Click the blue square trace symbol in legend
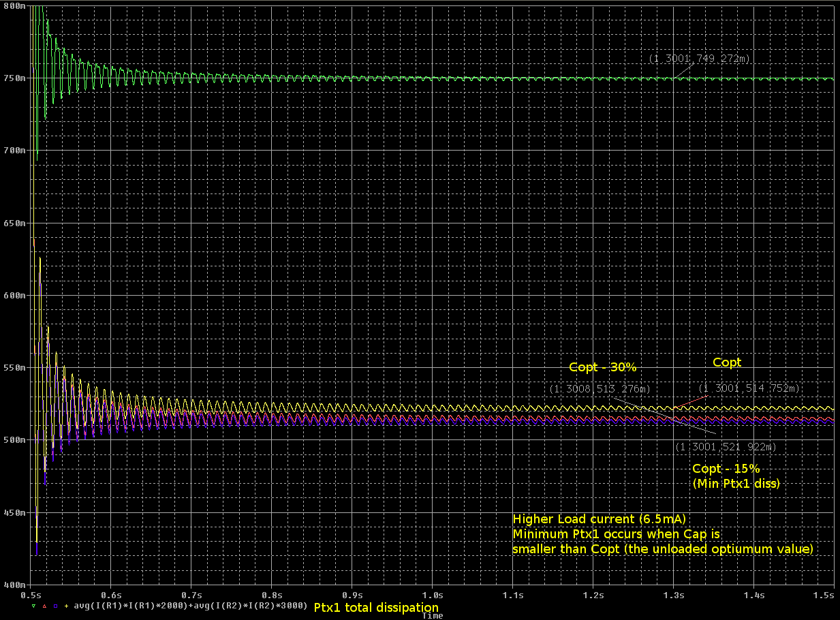 55,606
